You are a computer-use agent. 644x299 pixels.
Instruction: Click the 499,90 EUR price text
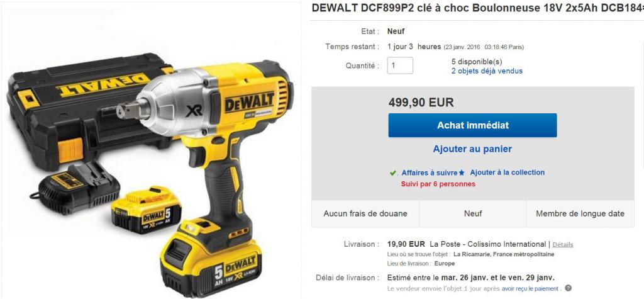point(421,102)
